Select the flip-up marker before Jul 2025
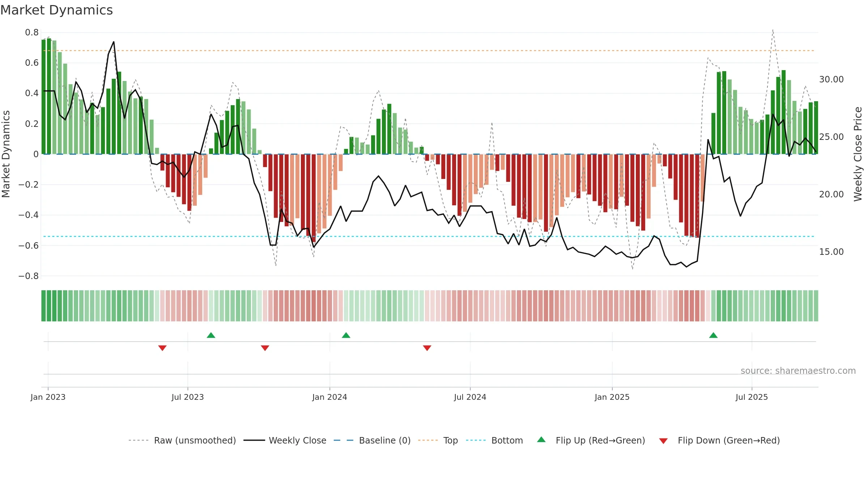The image size is (868, 488). (x=714, y=335)
